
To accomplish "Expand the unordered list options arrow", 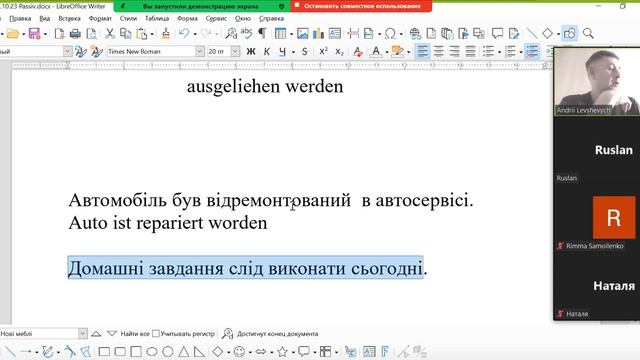I will click(499, 52).
